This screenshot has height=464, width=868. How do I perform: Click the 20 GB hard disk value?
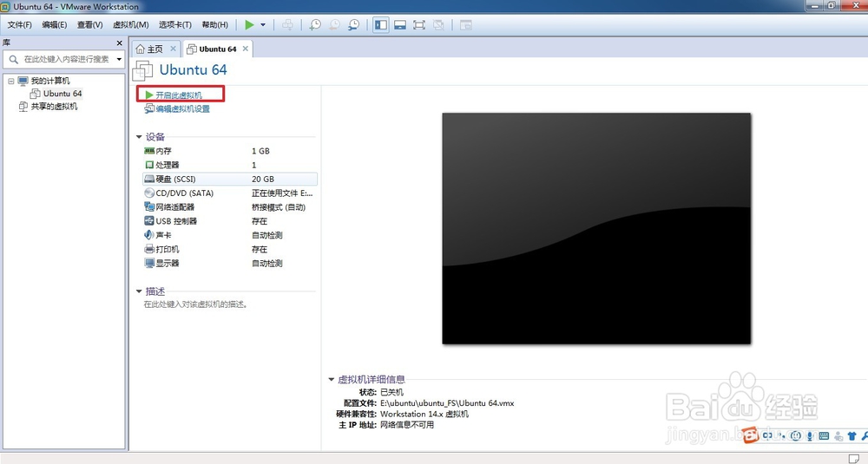coord(263,180)
